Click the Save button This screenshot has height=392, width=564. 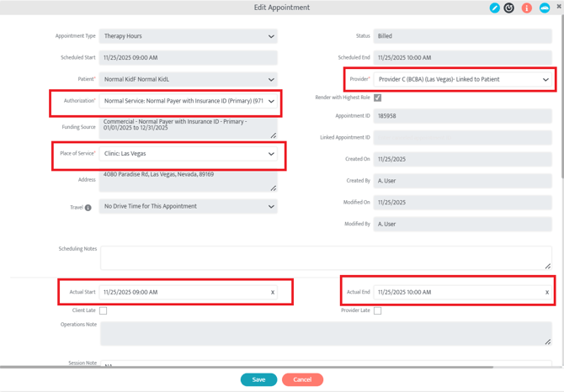(x=258, y=379)
